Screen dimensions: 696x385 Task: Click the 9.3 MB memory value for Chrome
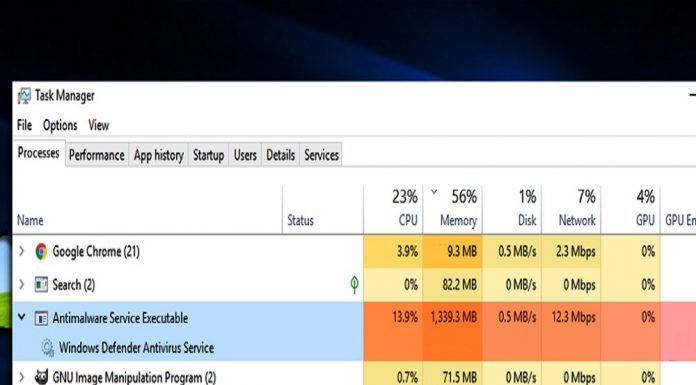[x=462, y=251]
